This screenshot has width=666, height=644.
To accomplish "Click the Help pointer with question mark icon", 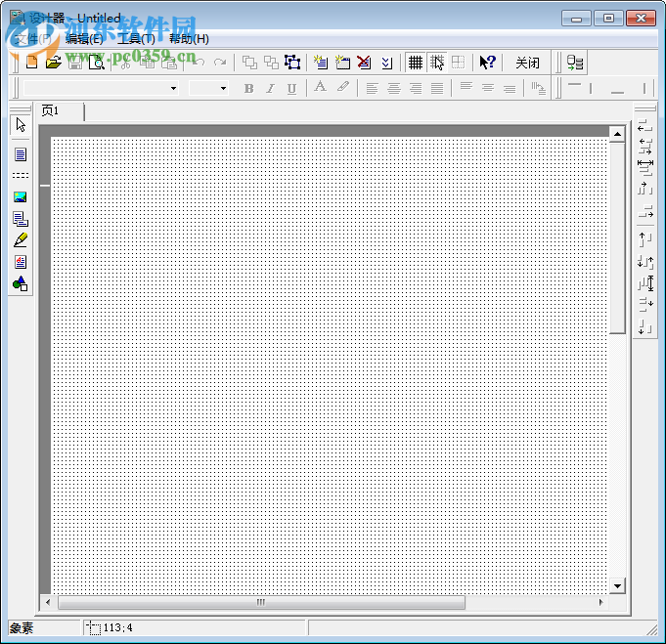I will 487,63.
